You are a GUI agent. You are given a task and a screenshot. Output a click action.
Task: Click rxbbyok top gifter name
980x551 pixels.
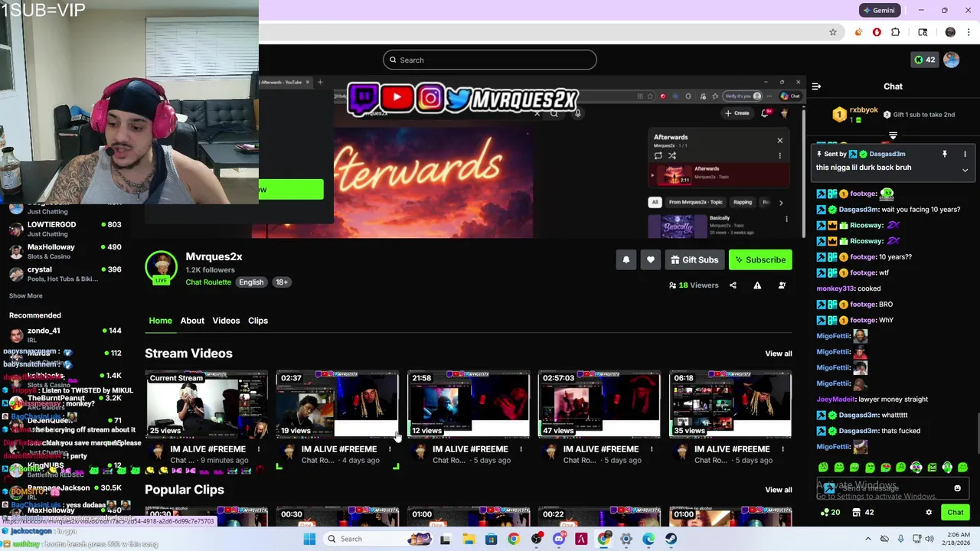[x=864, y=110]
